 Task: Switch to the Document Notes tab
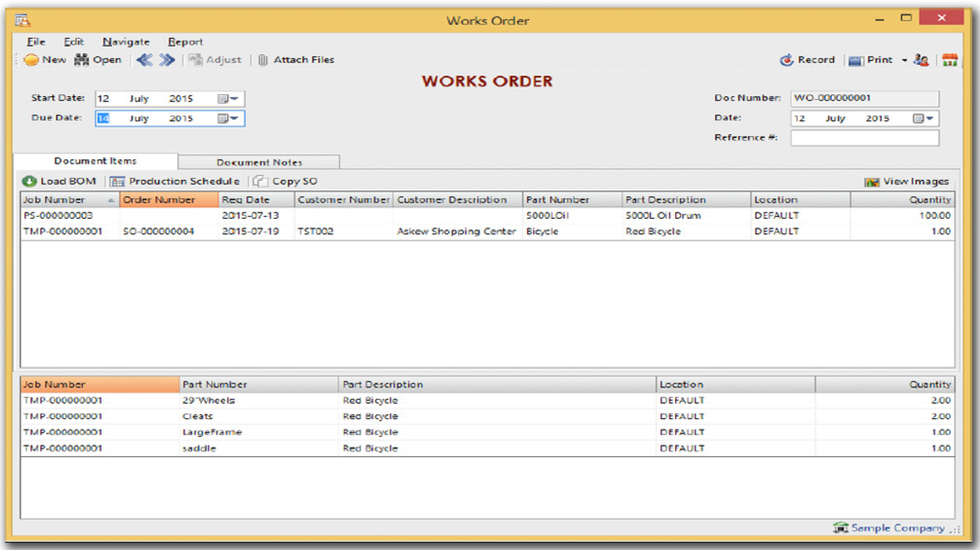coord(259,162)
